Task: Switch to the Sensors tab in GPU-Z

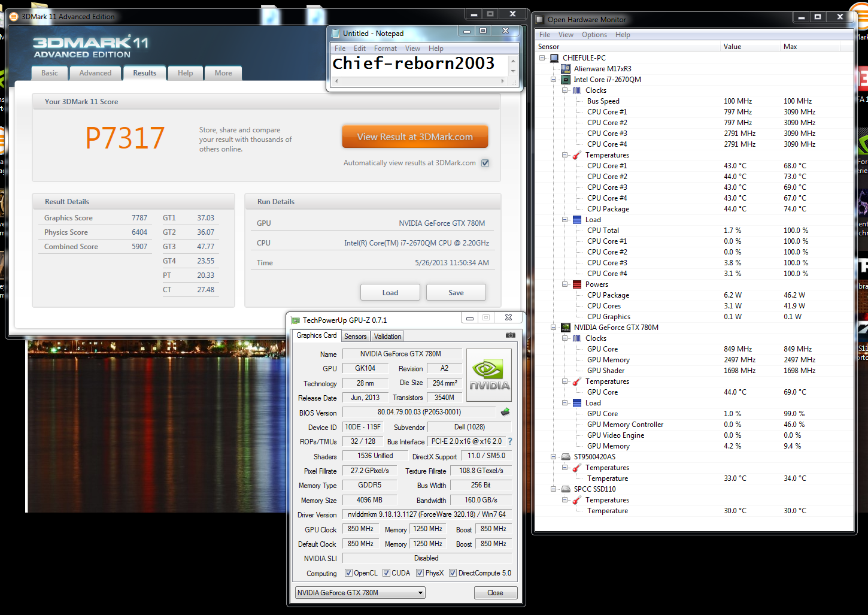Action: [356, 337]
